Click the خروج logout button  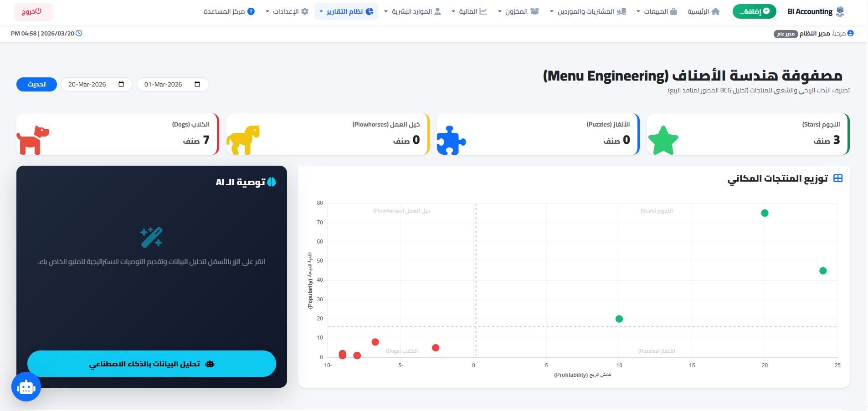[33, 11]
